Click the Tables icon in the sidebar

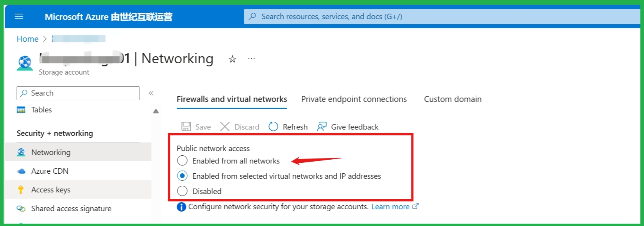click(x=21, y=110)
